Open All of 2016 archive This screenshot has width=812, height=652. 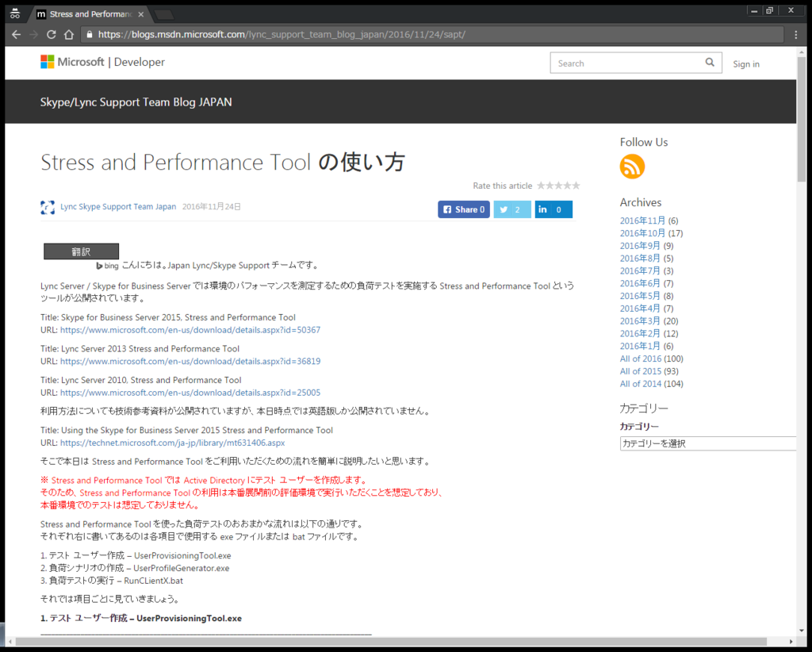click(641, 359)
